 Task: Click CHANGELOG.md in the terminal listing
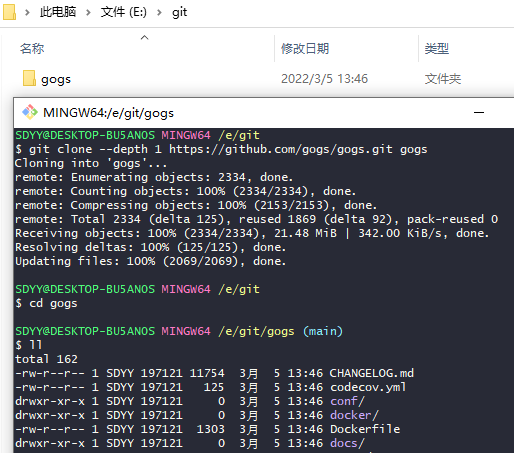[x=372, y=373]
